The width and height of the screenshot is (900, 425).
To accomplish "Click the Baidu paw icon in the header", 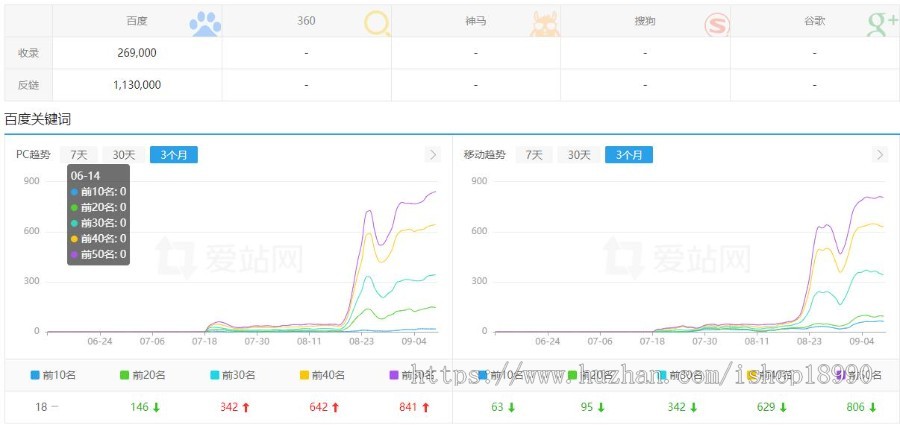I will [x=205, y=24].
